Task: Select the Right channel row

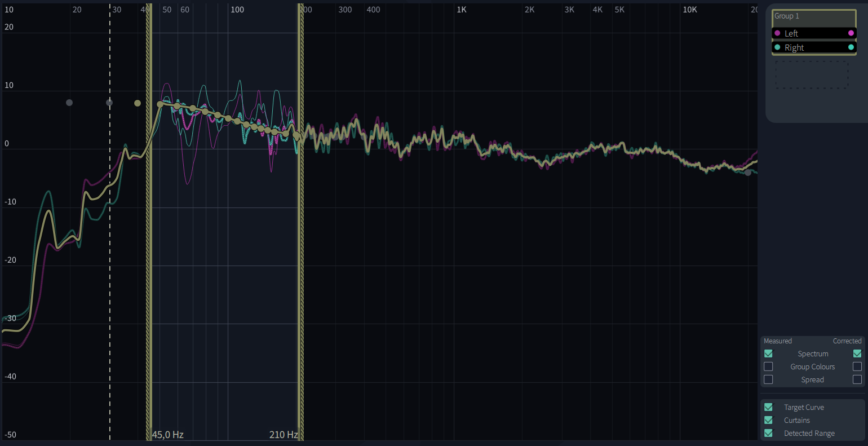Action: point(814,47)
